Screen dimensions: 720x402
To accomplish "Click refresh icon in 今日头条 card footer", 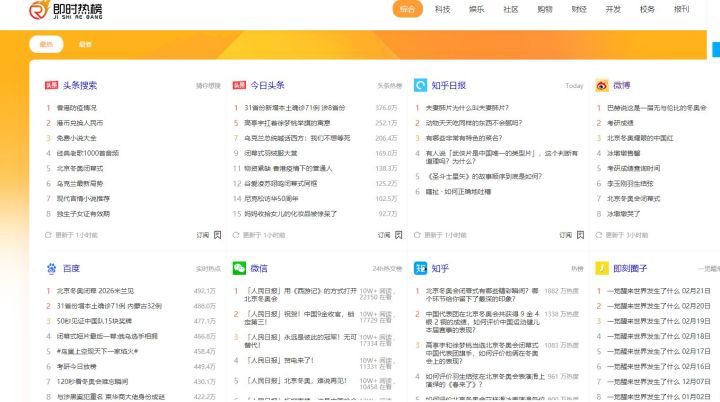I will (236, 235).
